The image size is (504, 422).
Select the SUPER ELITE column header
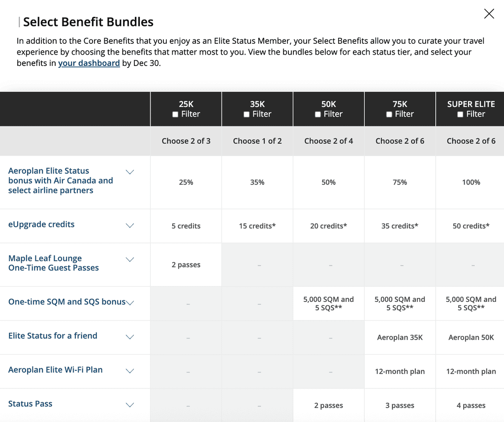click(x=471, y=104)
